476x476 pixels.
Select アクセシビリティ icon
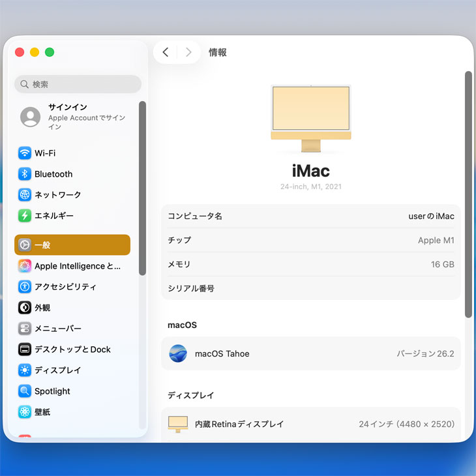click(x=25, y=287)
